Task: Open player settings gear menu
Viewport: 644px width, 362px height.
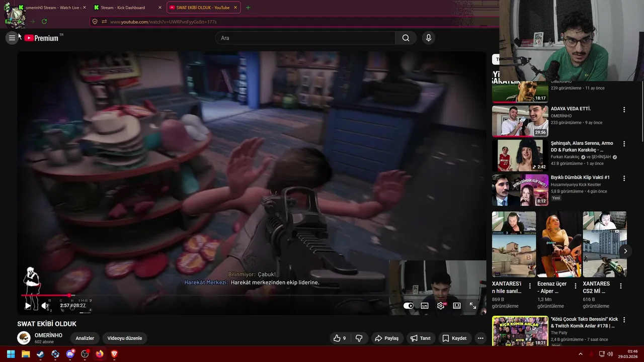Action: [x=441, y=306]
